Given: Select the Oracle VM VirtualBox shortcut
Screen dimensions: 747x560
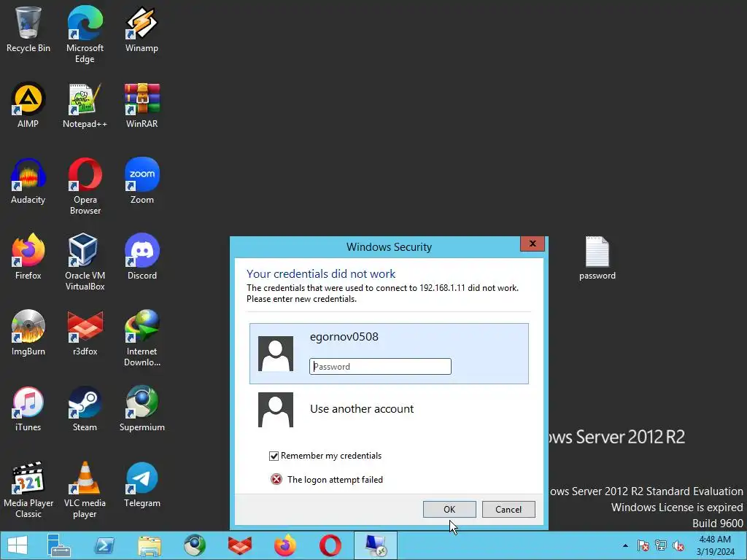Looking at the screenshot, I should 85,261.
